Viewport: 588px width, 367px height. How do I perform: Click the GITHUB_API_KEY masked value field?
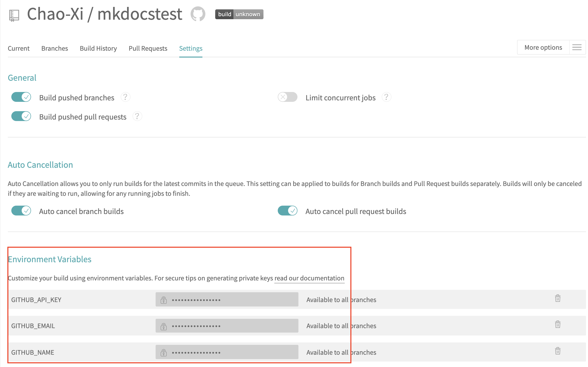pyautogui.click(x=227, y=300)
